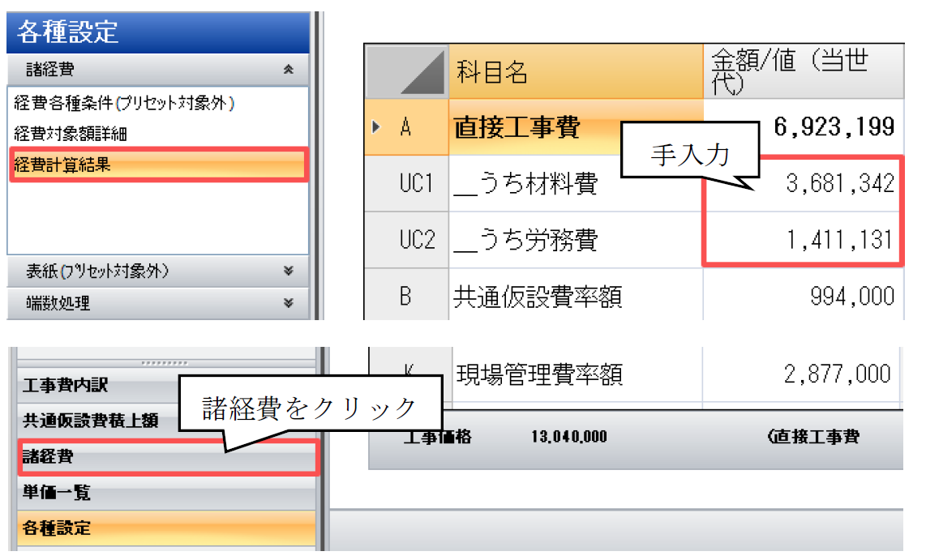Click the row indicator arrow beside row A
The height and width of the screenshot is (560, 926).
tap(375, 126)
